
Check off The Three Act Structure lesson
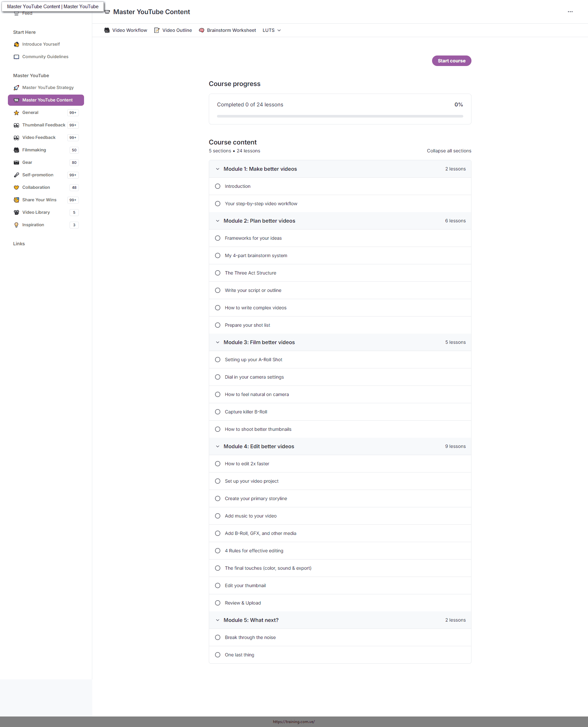(x=218, y=273)
